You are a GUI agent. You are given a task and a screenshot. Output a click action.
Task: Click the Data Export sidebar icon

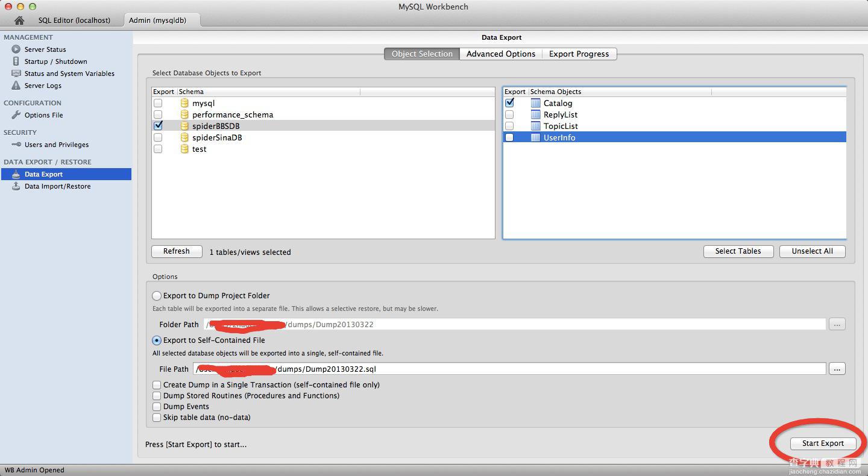click(x=16, y=174)
